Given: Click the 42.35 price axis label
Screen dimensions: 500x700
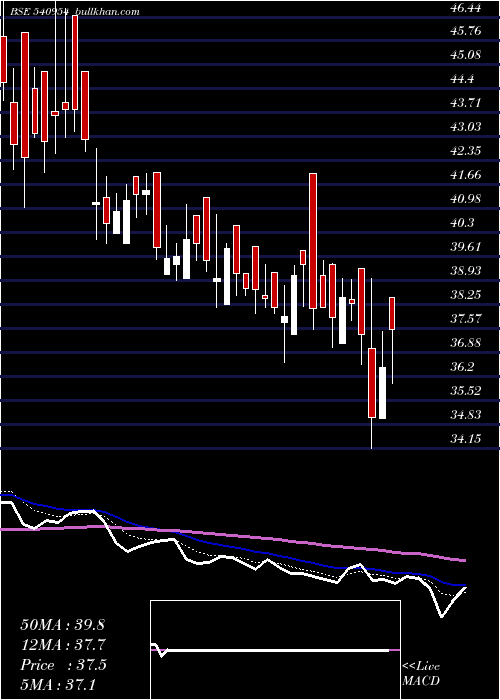Looking at the screenshot, I should tap(466, 151).
